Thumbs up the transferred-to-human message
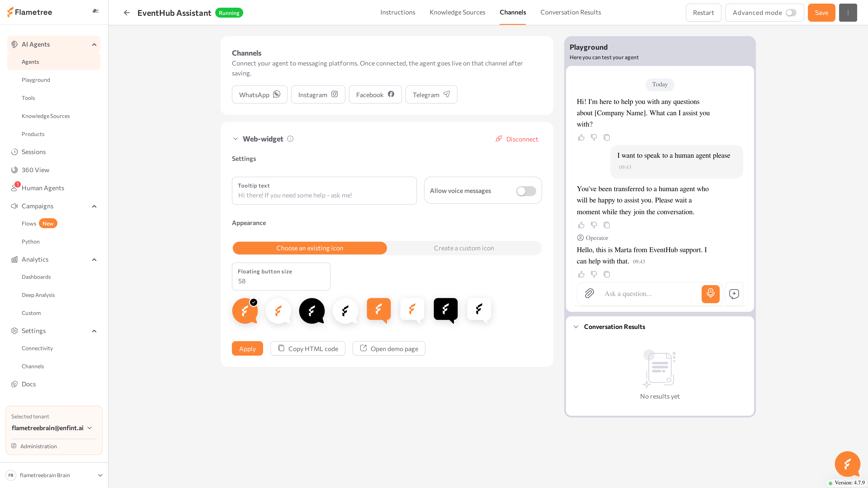Image resolution: width=868 pixels, height=488 pixels. pos(581,225)
